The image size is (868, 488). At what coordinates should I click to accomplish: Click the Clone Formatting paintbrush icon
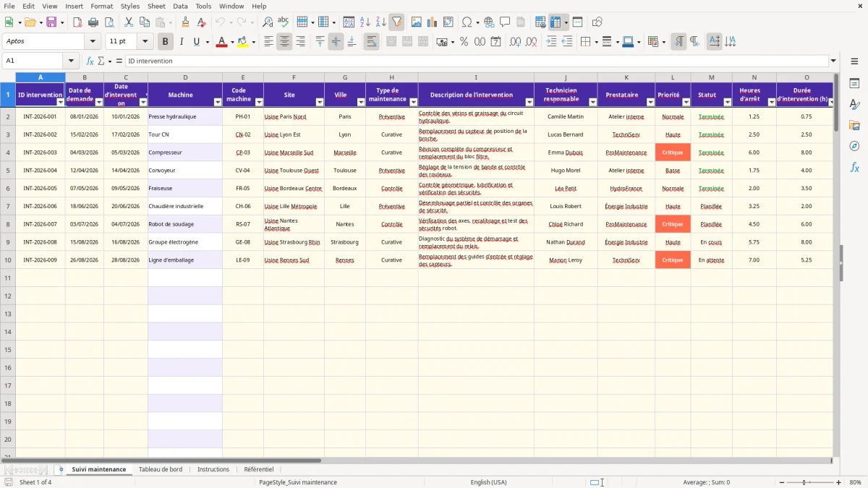(185, 22)
